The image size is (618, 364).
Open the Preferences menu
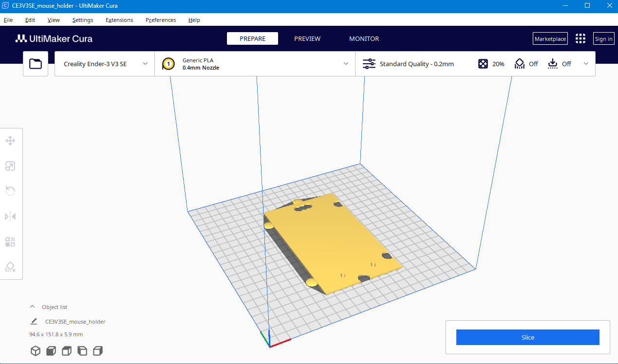point(161,20)
